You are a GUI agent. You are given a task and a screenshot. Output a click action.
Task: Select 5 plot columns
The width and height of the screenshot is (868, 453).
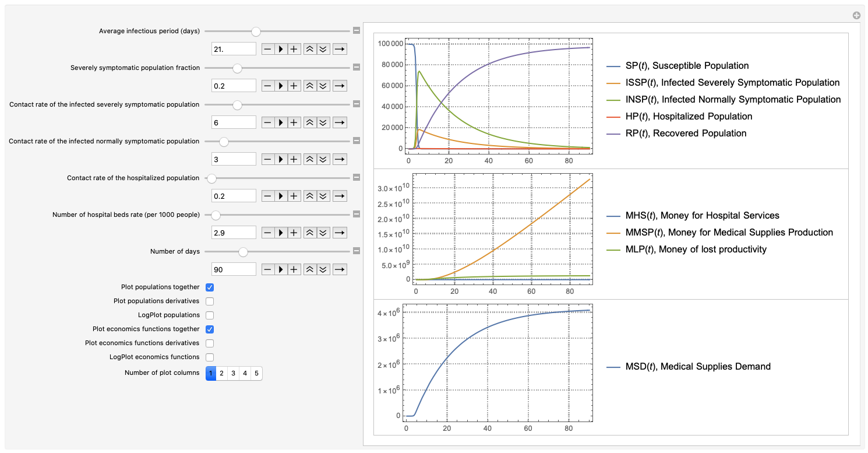pyautogui.click(x=256, y=374)
